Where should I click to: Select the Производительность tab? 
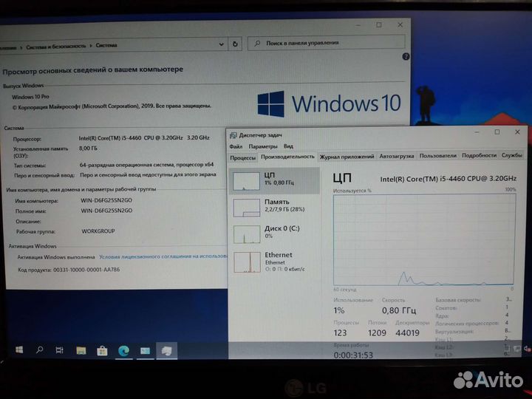tap(287, 157)
